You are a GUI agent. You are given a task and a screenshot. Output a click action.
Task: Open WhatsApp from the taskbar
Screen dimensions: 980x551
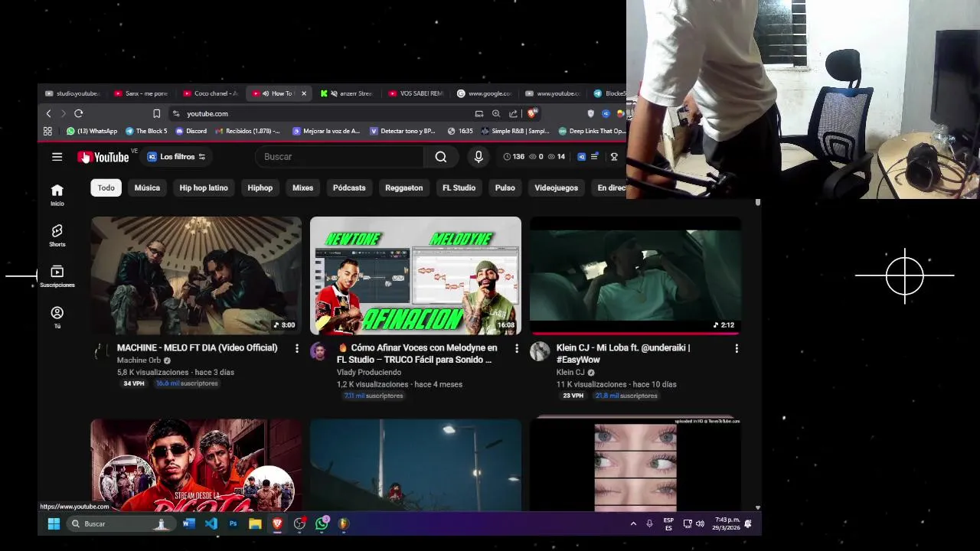pyautogui.click(x=322, y=523)
